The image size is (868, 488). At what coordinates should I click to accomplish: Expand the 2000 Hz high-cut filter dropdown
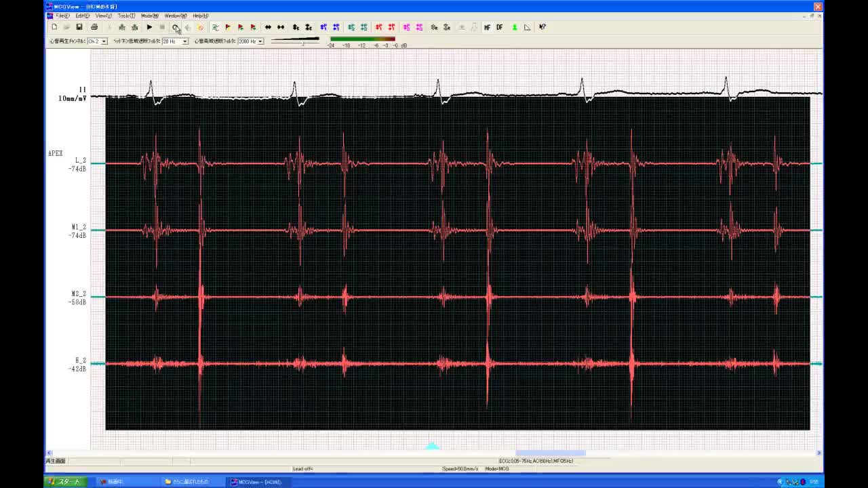[260, 41]
